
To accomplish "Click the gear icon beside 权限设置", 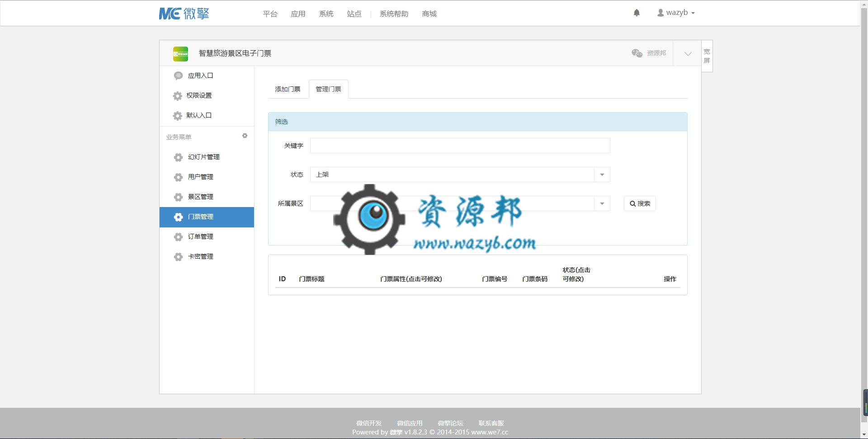I will (177, 95).
